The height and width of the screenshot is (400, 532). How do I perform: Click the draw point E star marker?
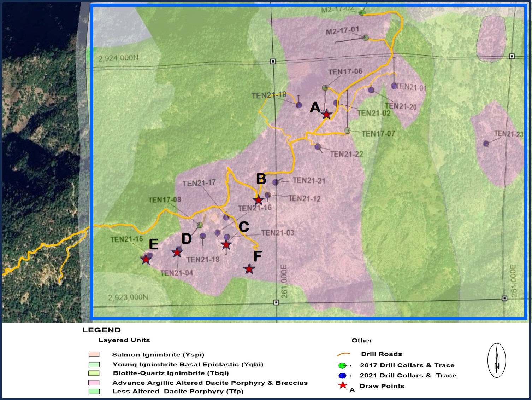point(146,259)
